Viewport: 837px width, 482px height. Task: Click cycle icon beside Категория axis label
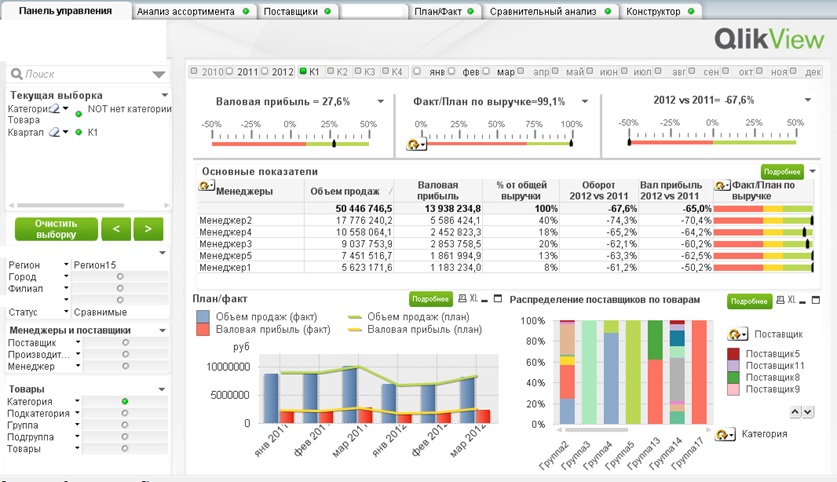click(x=725, y=434)
